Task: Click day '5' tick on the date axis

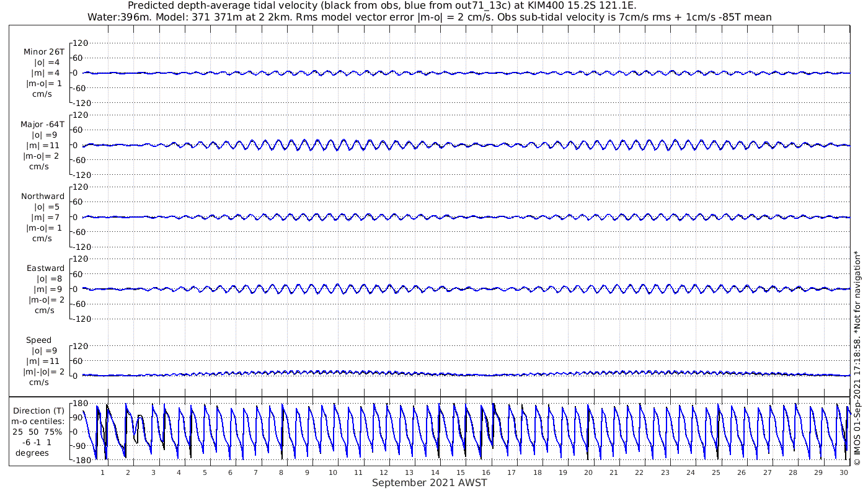Action: coord(205,472)
